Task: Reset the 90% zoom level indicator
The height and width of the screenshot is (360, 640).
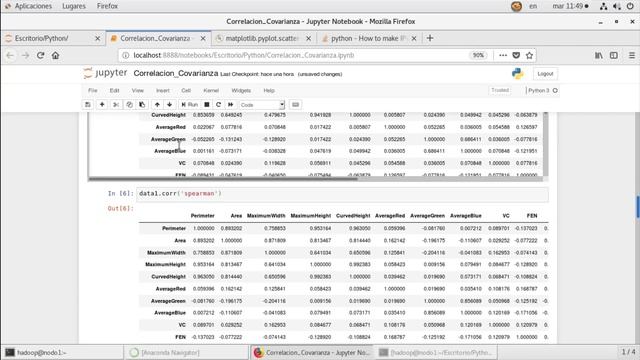Action: (478, 56)
